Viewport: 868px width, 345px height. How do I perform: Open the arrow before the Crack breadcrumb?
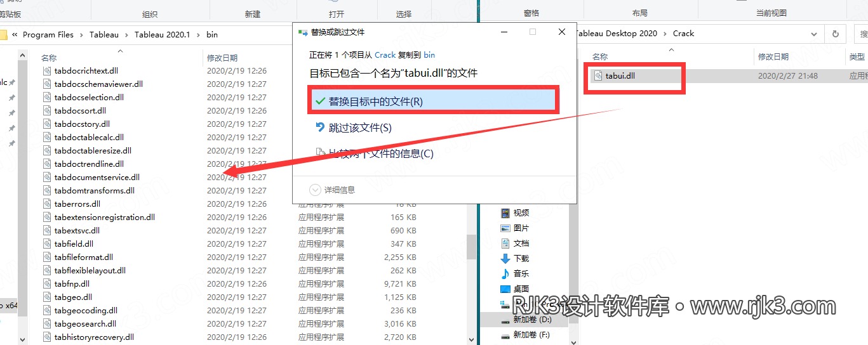pos(665,34)
